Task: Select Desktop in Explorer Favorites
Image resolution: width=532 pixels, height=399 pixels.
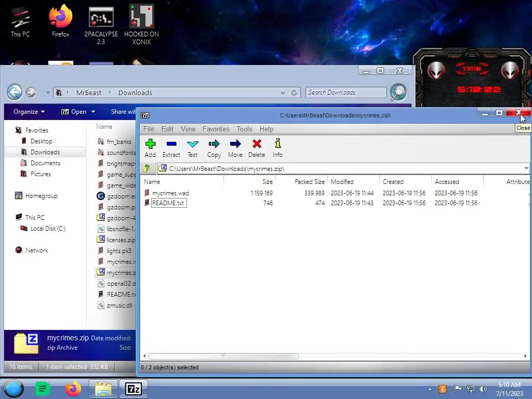Action: [x=42, y=141]
